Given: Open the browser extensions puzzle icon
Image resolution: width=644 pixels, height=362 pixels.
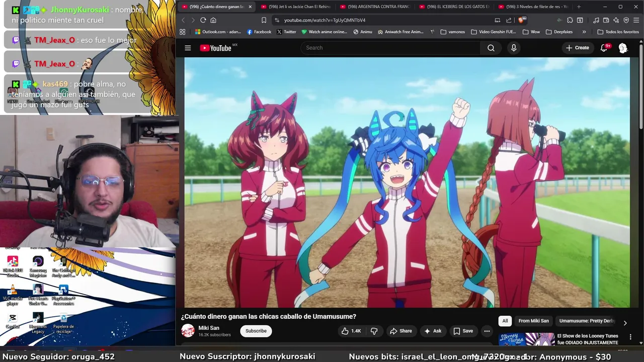Looking at the screenshot, I should pos(570,20).
